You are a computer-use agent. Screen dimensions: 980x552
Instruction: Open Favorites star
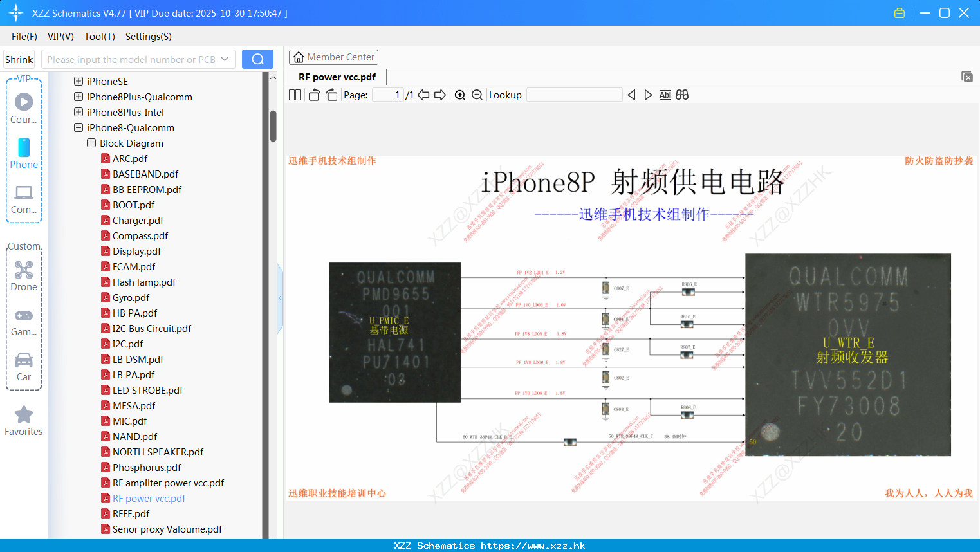[24, 421]
